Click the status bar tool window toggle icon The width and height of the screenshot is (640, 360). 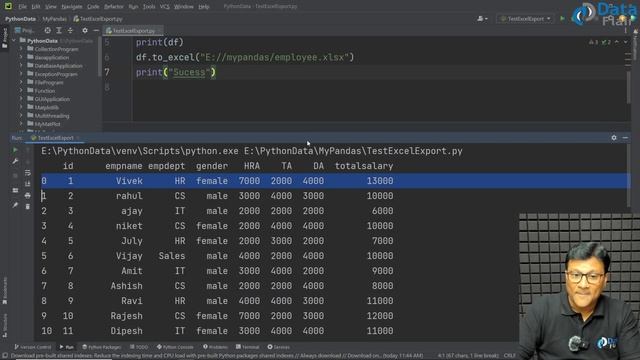4,356
